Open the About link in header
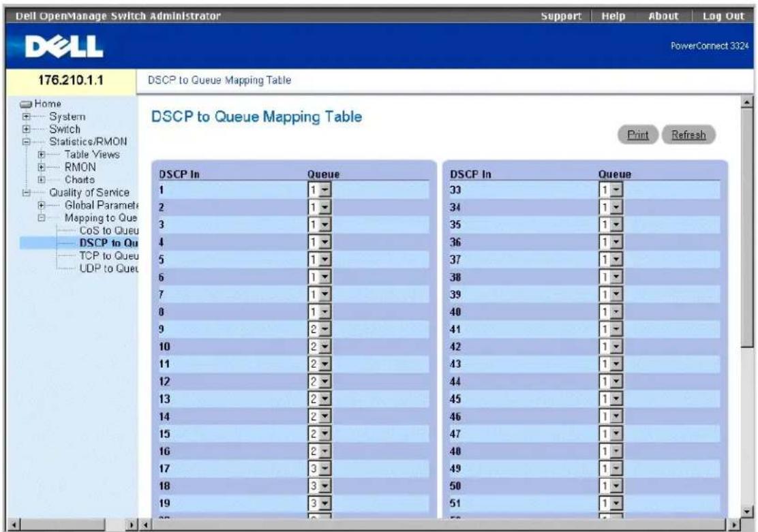The image size is (758, 532). 663,16
